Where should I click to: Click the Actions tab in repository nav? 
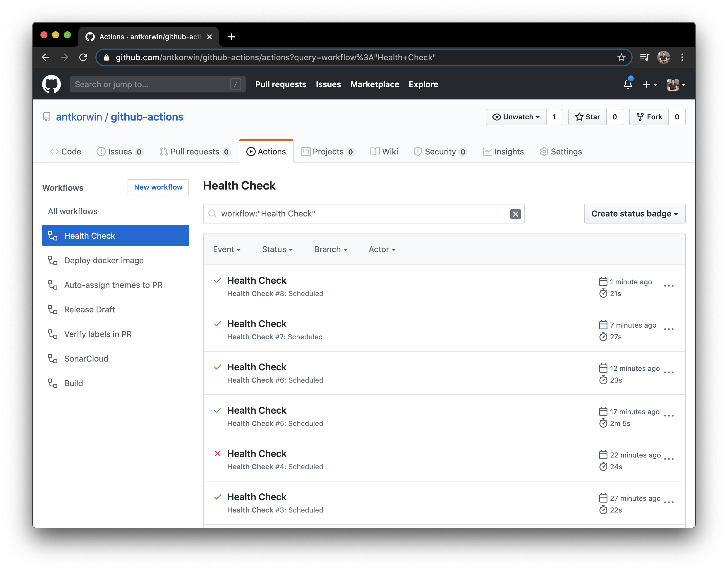coord(266,151)
